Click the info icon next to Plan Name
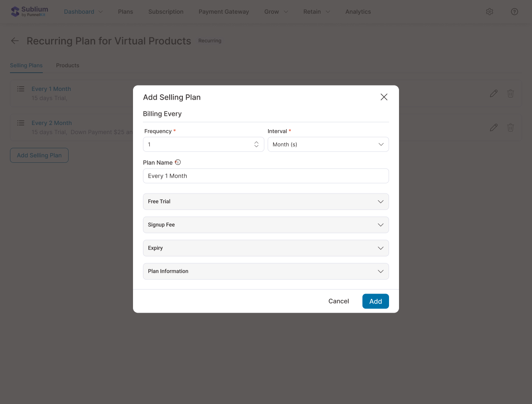Image resolution: width=532 pixels, height=404 pixels. tap(178, 162)
